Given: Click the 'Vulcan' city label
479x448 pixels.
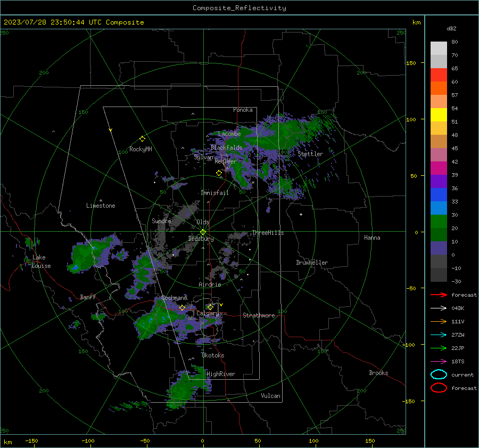Looking at the screenshot, I should 270,396.
